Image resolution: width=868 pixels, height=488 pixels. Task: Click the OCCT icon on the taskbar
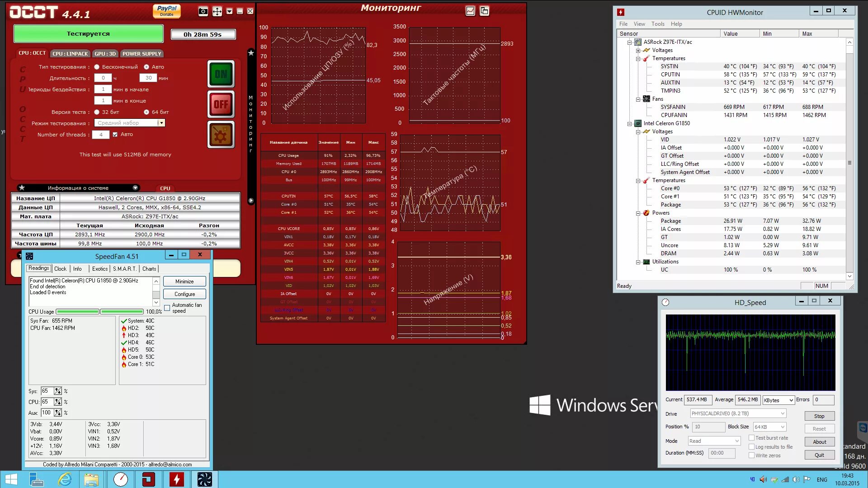click(x=148, y=479)
